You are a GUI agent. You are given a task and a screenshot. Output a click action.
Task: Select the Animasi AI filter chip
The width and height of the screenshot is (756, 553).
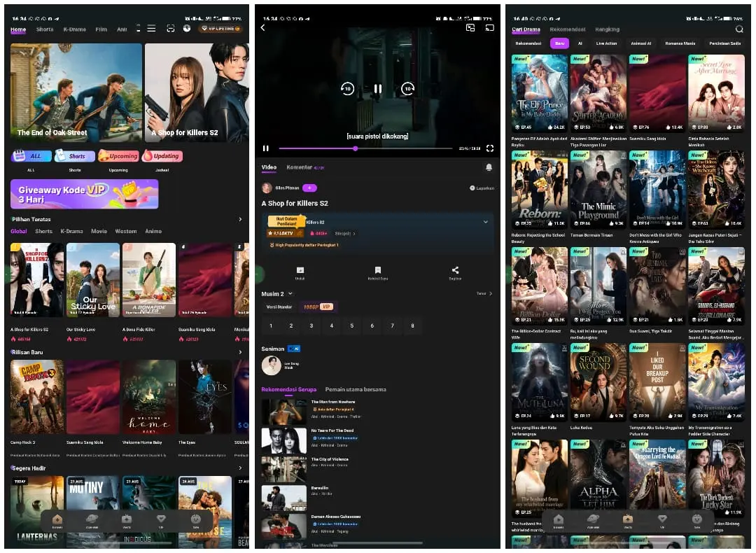pos(640,43)
